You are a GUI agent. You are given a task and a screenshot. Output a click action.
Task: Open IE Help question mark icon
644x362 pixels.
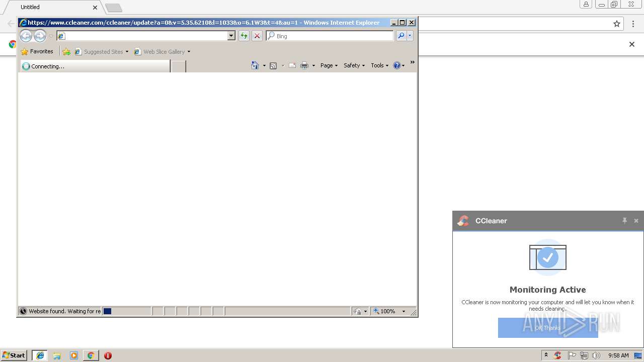[x=397, y=65]
